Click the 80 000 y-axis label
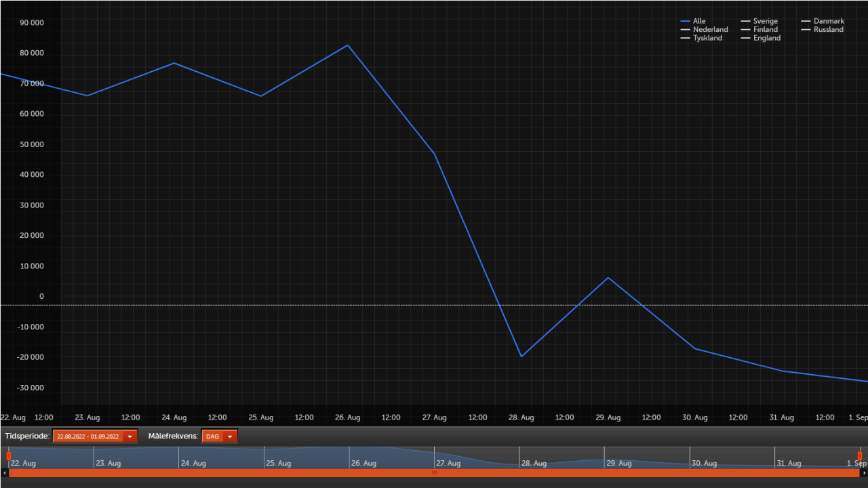 click(33, 53)
